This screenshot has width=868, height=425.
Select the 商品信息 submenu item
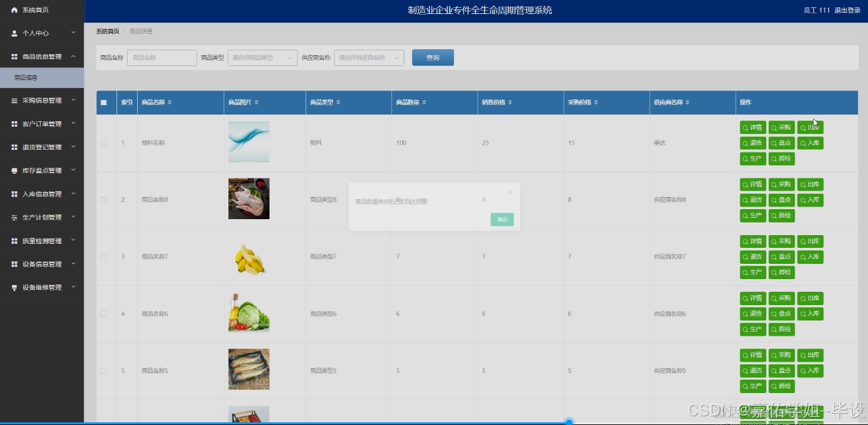[x=42, y=78]
